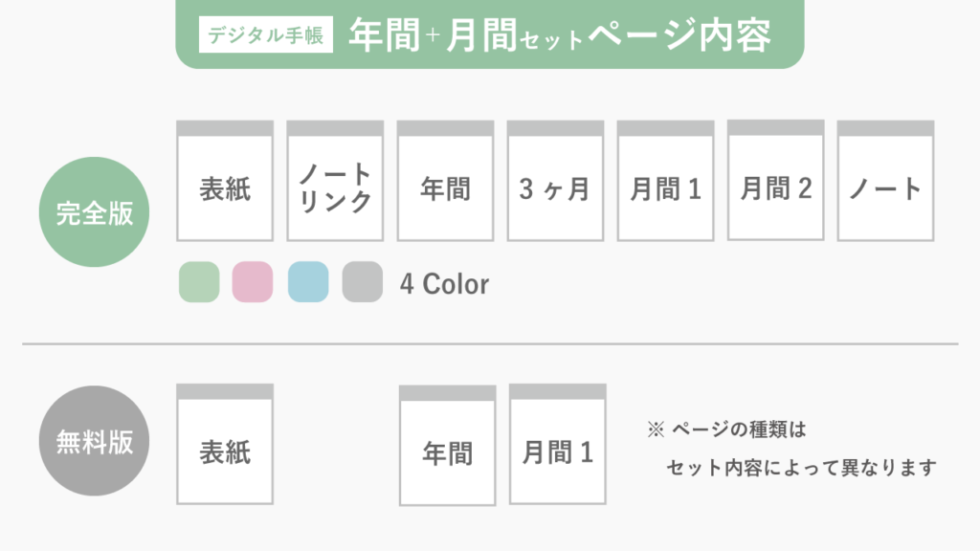This screenshot has width=980, height=551.
Task: Click the 年間+月間セットページ内容 header banner
Action: [490, 33]
